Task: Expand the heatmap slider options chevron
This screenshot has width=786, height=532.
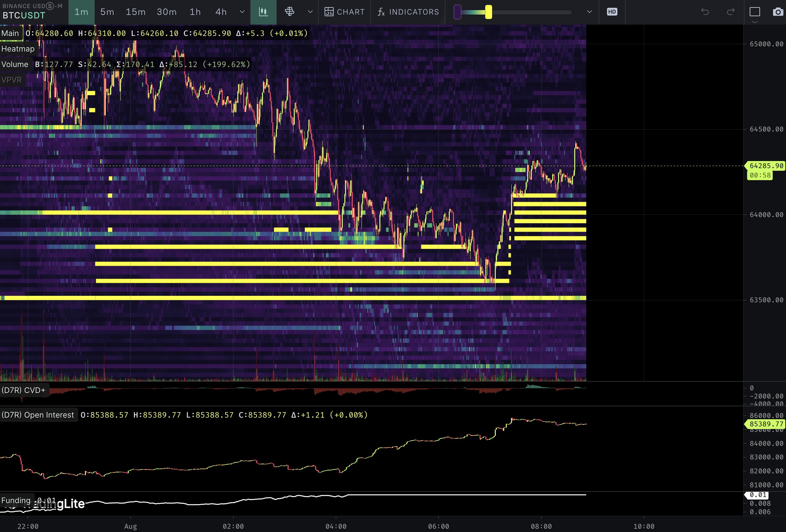Action: tap(589, 12)
